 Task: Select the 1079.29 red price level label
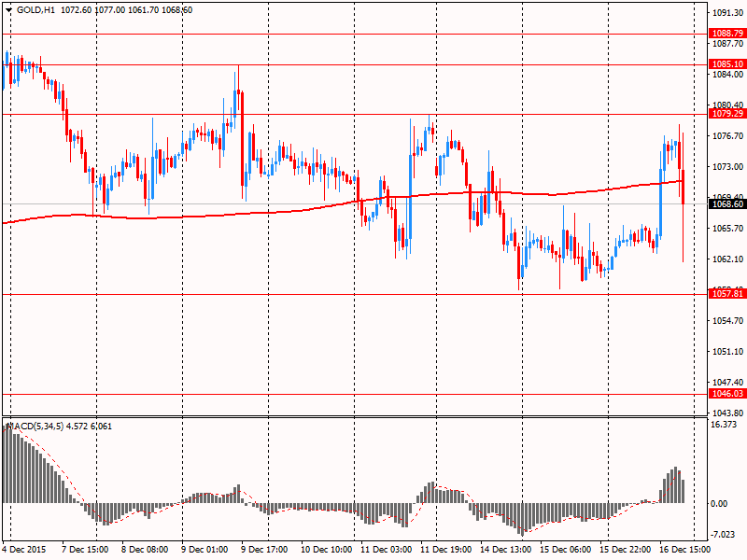click(727, 113)
